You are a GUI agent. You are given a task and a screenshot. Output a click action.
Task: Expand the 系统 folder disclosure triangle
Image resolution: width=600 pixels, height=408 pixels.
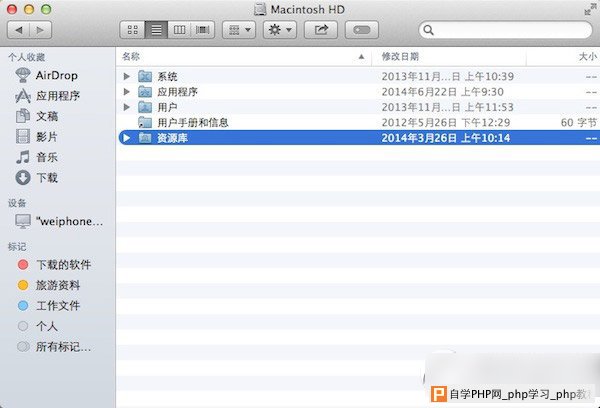click(x=127, y=77)
